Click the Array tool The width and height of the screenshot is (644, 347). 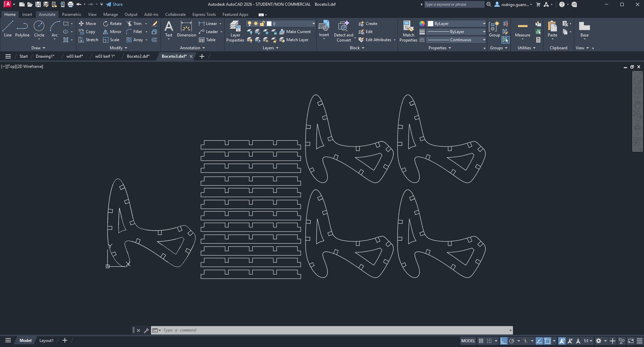coord(135,40)
